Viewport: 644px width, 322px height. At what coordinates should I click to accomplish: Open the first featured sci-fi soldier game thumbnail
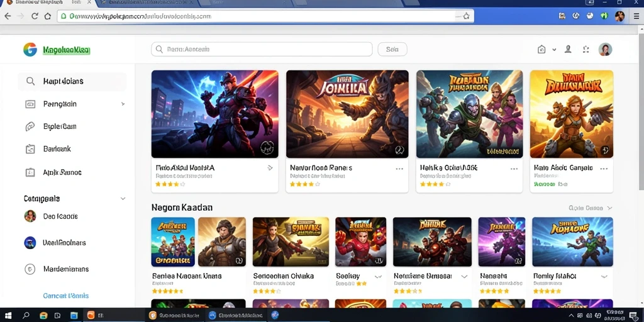215,114
